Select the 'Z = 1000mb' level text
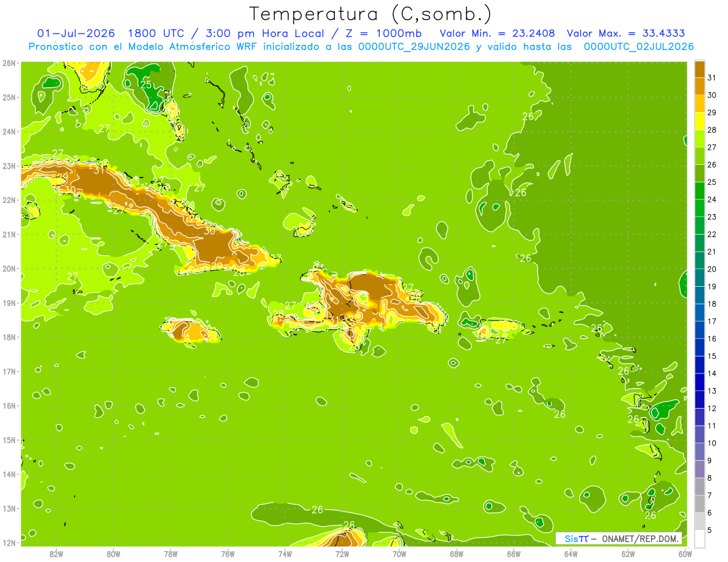This screenshot has height=562, width=728. tap(383, 33)
